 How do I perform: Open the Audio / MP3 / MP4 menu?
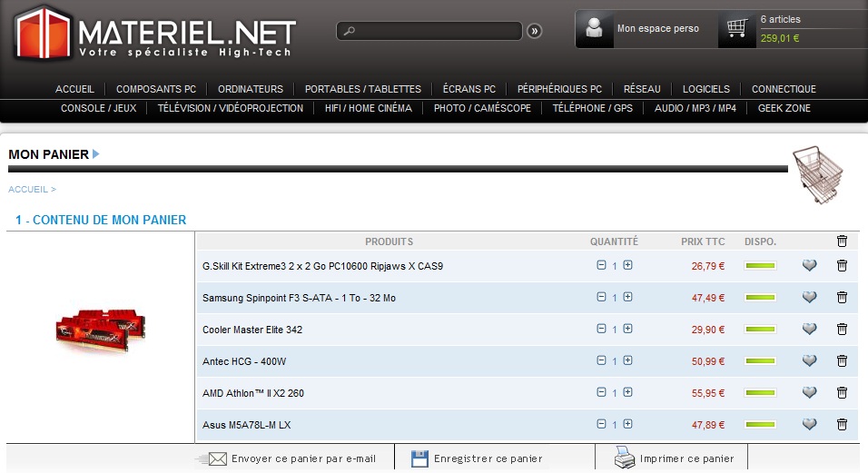pyautogui.click(x=695, y=108)
